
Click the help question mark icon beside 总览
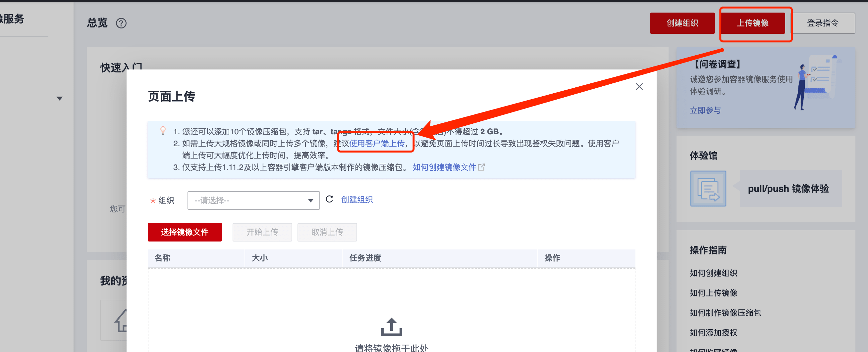click(121, 23)
